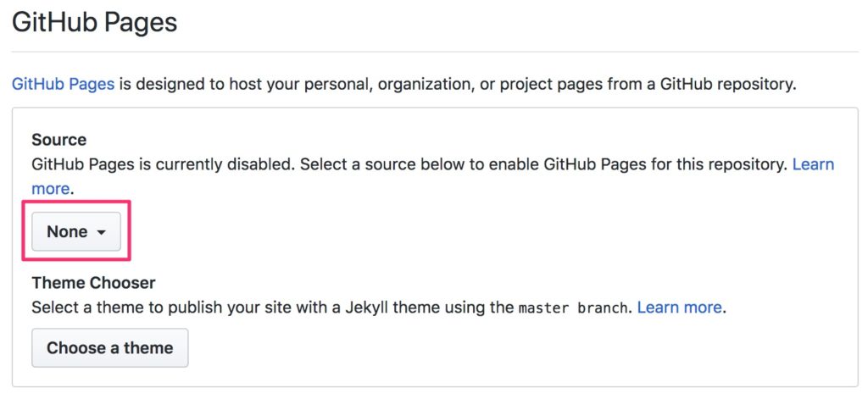Image resolution: width=868 pixels, height=399 pixels.
Task: Click the GitHub Pages page heading
Action: pyautogui.click(x=95, y=23)
